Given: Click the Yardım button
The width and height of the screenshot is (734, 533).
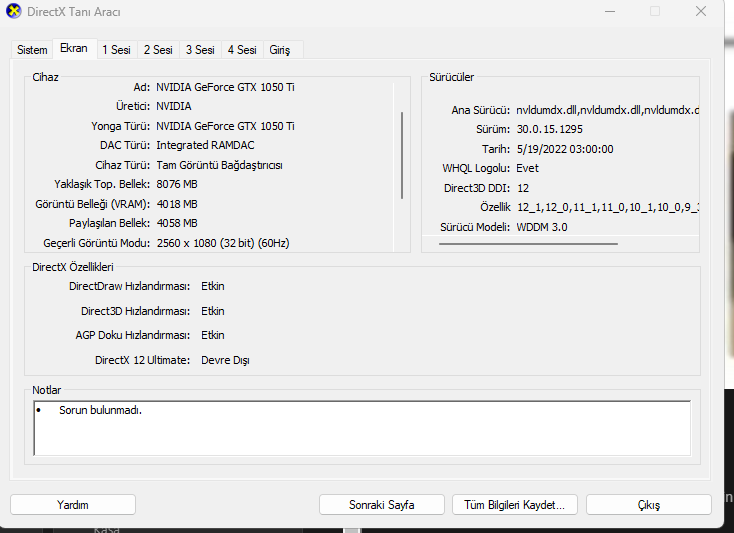Looking at the screenshot, I should tap(73, 505).
